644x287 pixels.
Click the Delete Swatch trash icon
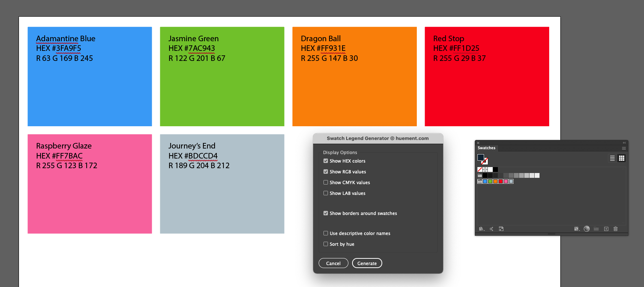tap(615, 229)
